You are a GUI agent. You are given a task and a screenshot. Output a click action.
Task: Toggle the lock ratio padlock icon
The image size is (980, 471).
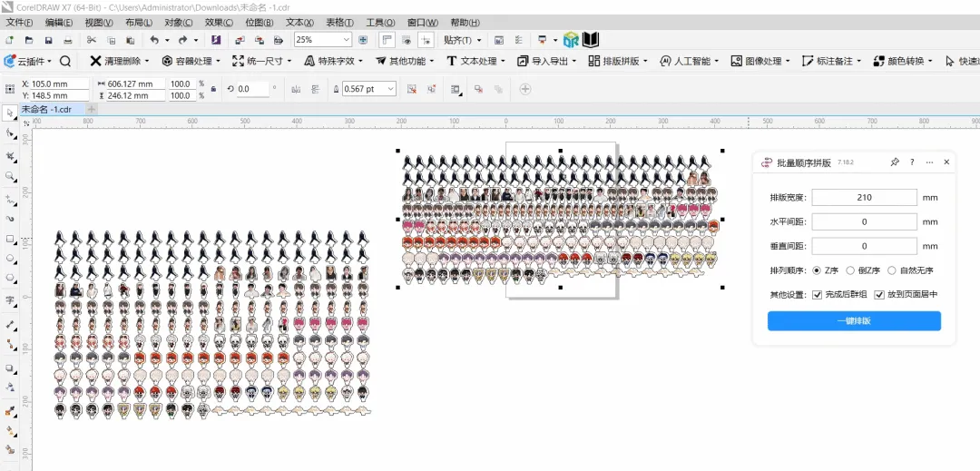click(213, 89)
